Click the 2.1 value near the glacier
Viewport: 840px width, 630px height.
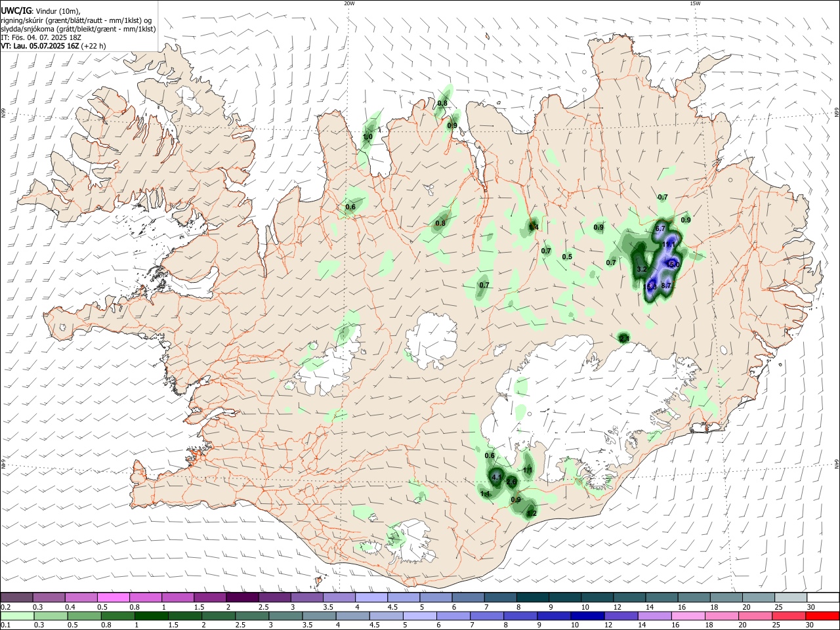[x=624, y=338]
